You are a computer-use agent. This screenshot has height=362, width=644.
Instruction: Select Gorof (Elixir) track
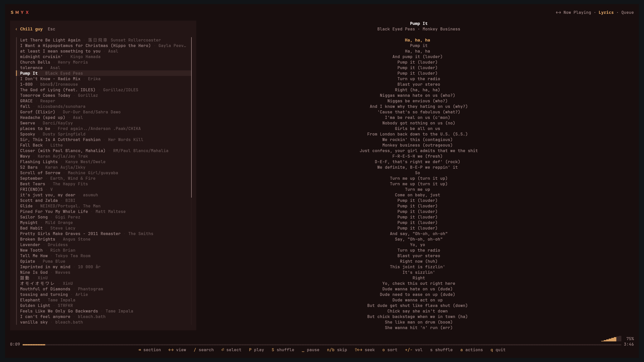click(104, 112)
